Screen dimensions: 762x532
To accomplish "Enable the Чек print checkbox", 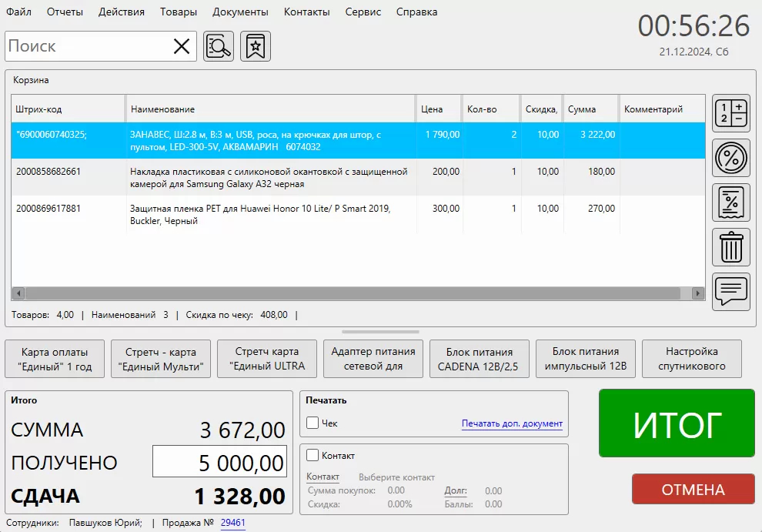I will tap(312, 423).
